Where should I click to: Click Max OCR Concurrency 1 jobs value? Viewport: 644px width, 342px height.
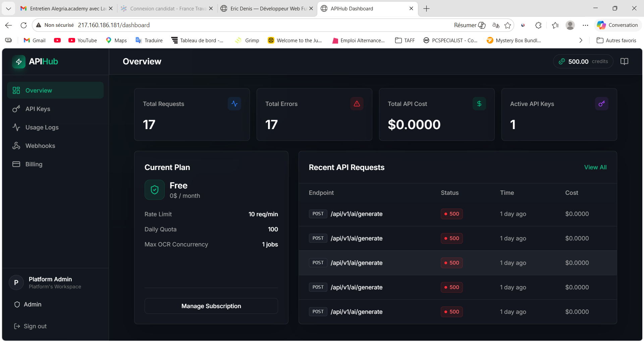(x=270, y=244)
